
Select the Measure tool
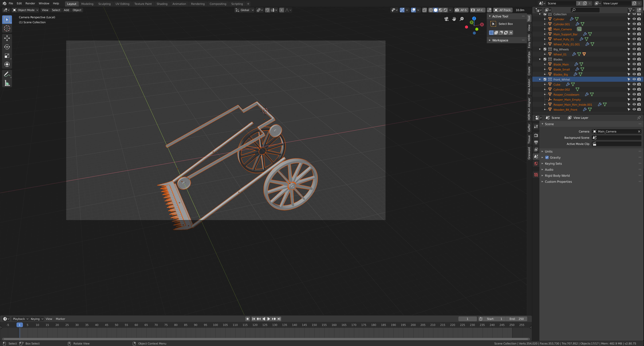pos(7,83)
